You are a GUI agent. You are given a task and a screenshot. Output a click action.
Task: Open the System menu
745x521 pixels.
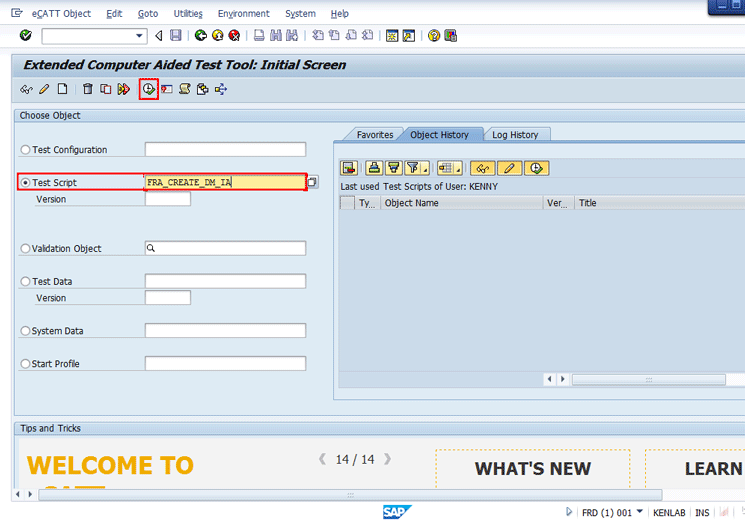pyautogui.click(x=300, y=14)
